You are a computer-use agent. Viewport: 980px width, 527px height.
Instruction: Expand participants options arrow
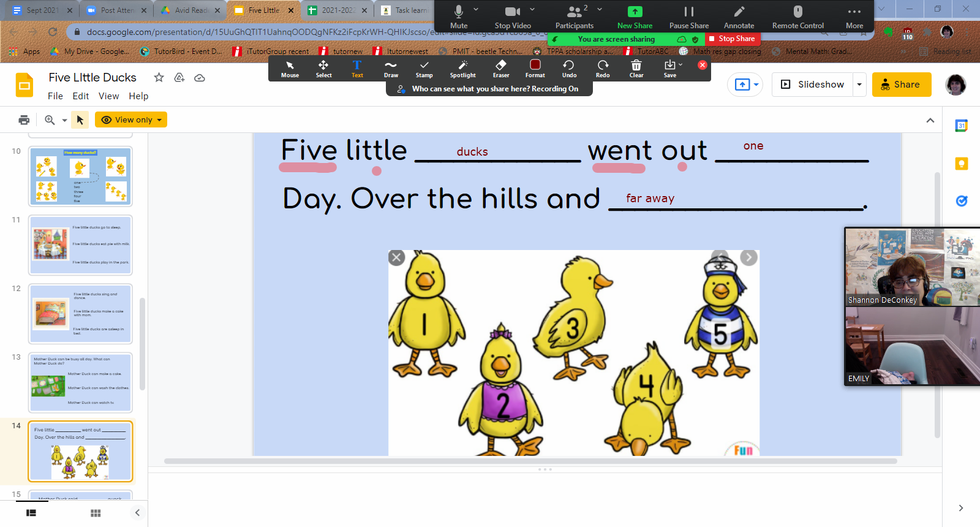click(599, 10)
